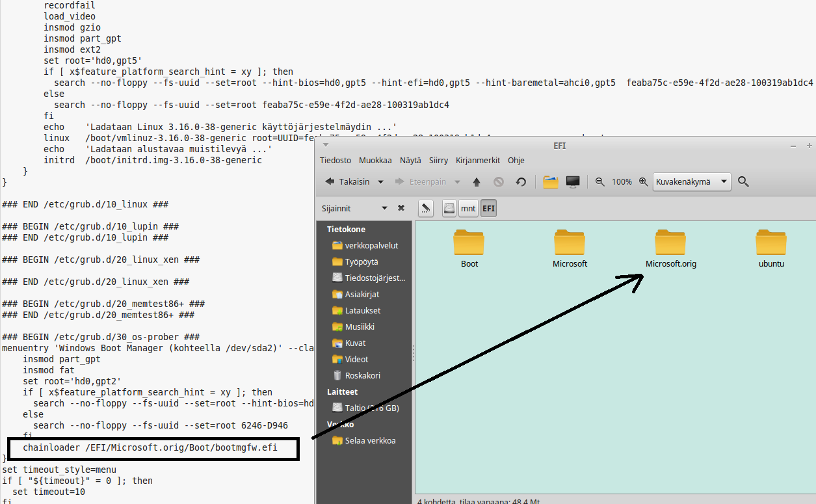Open the Sijainnit sidebar selector dropdown

pos(355,208)
